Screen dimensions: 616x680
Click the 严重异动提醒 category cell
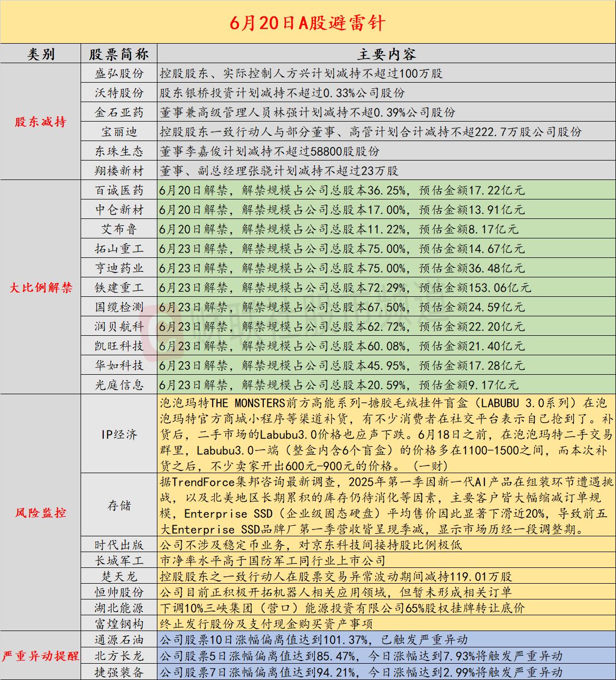coord(41,656)
